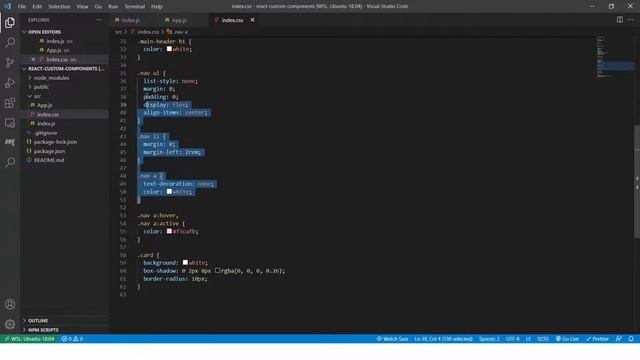The image size is (640, 360).
Task: Click the feedback icon in status bar
Action: tap(619, 339)
